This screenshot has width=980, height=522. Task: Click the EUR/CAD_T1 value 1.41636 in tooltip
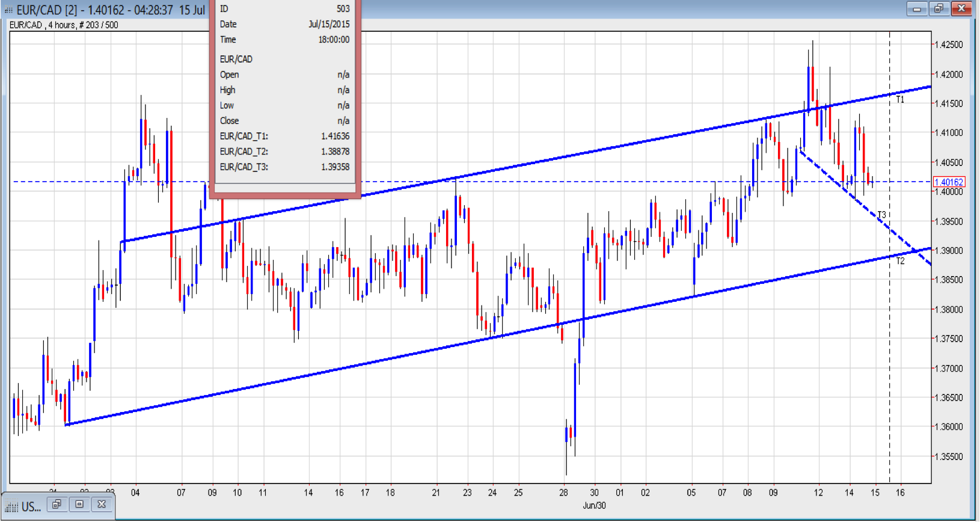click(x=335, y=136)
